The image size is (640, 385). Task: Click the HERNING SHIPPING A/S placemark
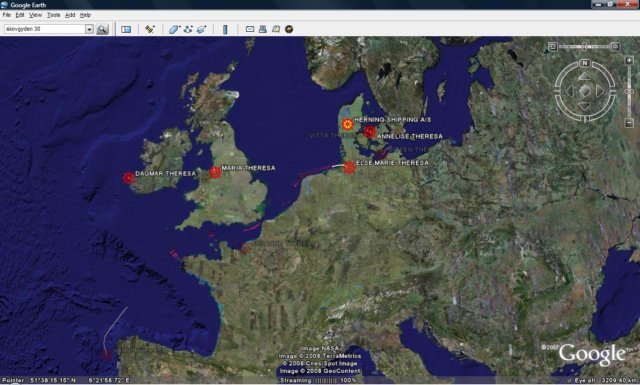click(x=347, y=124)
